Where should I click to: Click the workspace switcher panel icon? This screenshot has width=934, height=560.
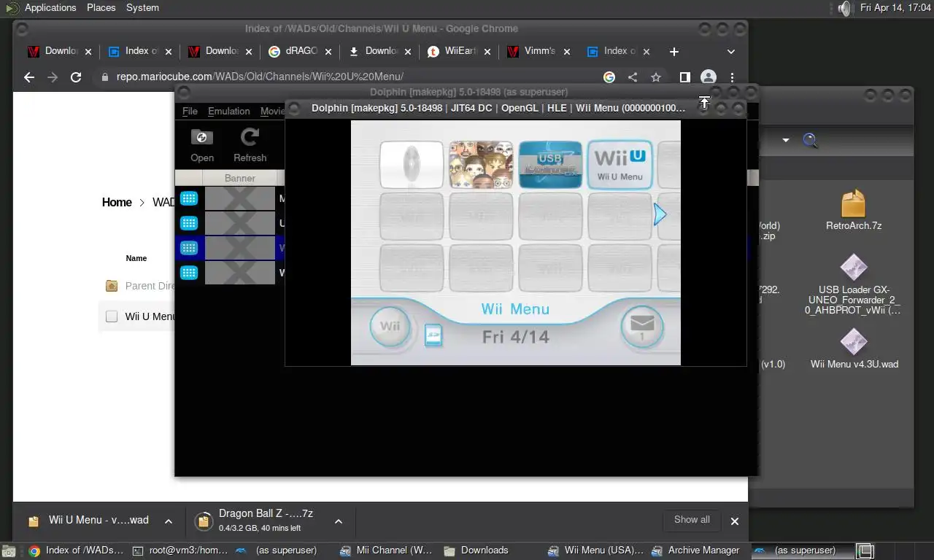coord(865,551)
